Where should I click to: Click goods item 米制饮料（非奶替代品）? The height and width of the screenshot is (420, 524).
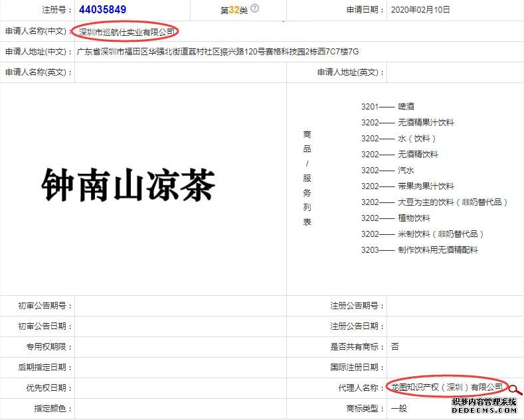tap(440, 234)
